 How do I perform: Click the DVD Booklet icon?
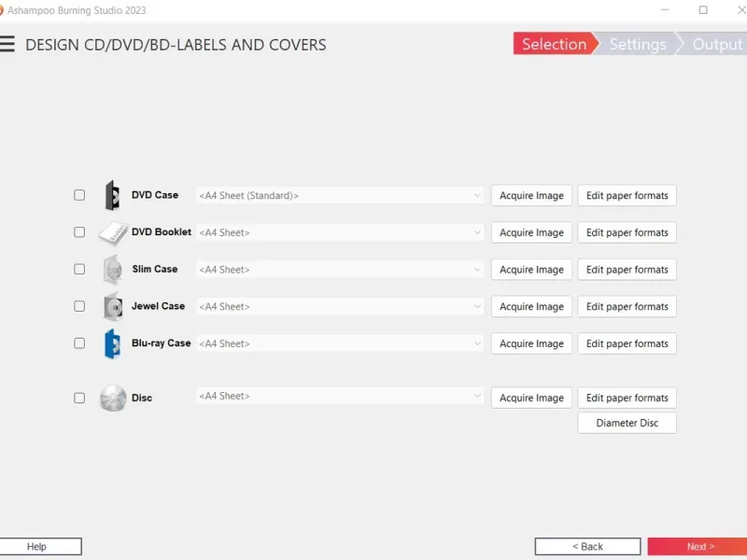(113, 233)
